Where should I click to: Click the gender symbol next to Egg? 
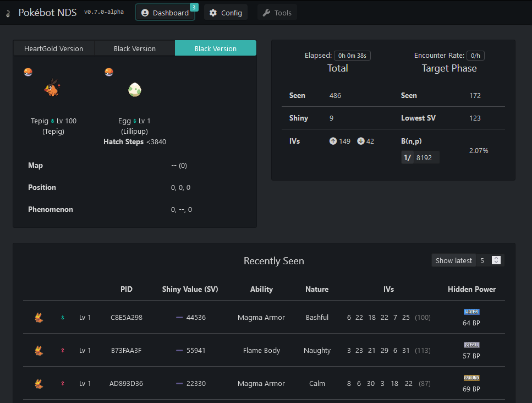135,121
